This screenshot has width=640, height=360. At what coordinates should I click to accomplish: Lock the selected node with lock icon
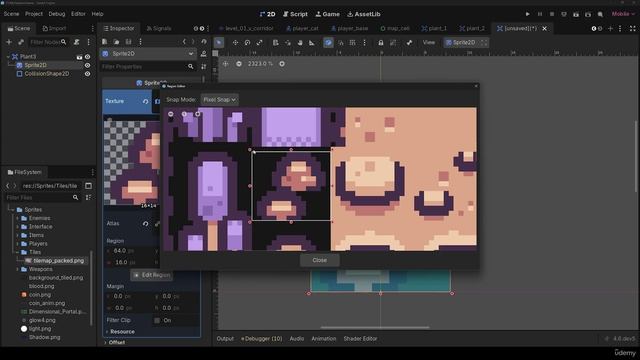click(x=380, y=42)
